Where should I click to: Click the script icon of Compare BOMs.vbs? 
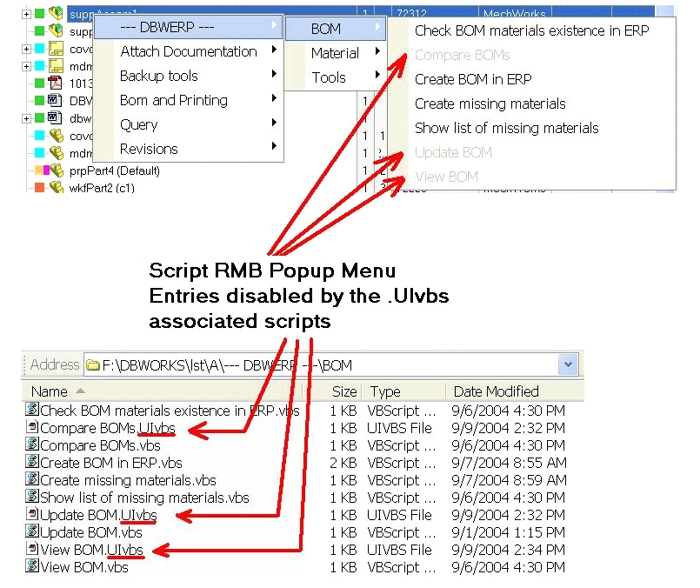tap(32, 444)
